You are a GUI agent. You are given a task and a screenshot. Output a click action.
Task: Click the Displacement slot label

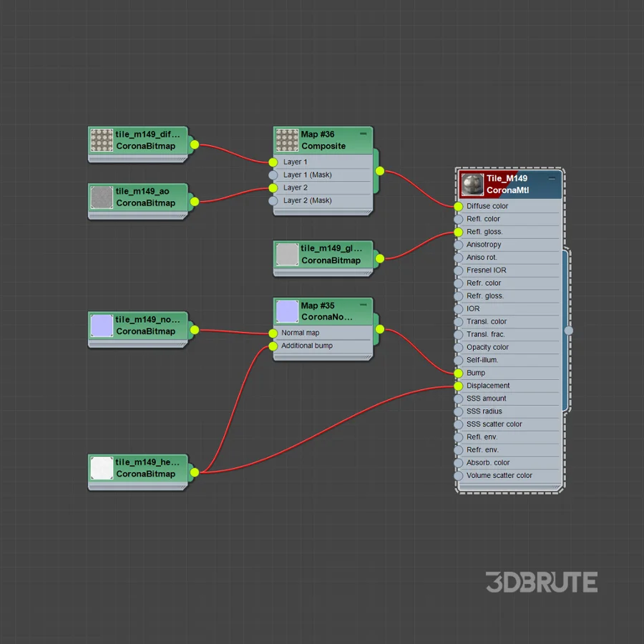click(488, 386)
